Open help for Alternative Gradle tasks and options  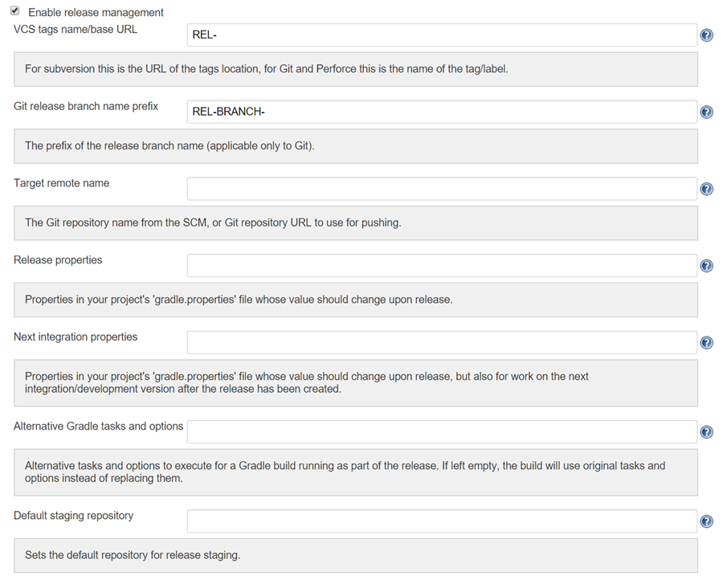tap(706, 431)
